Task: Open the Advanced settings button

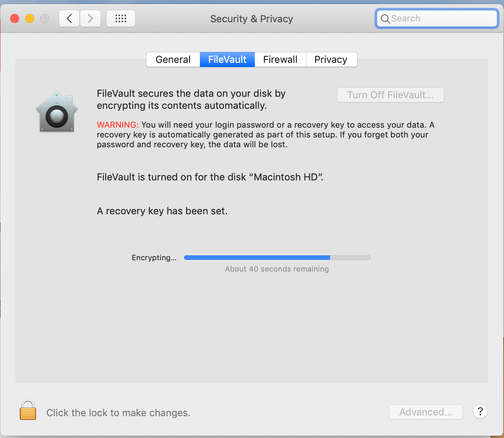Action: 426,412
